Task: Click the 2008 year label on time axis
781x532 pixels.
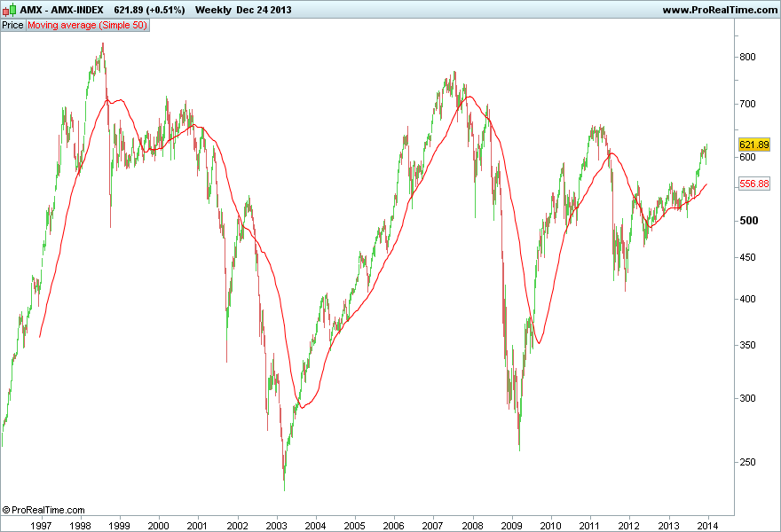Action: coord(472,526)
